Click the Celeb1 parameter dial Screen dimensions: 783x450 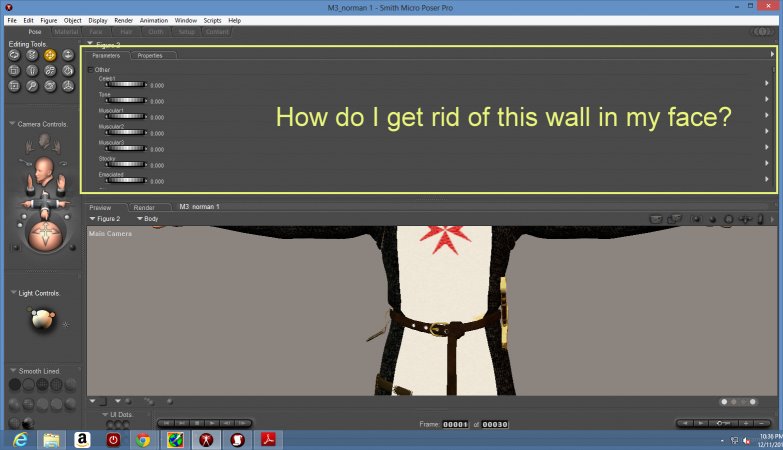(126, 84)
